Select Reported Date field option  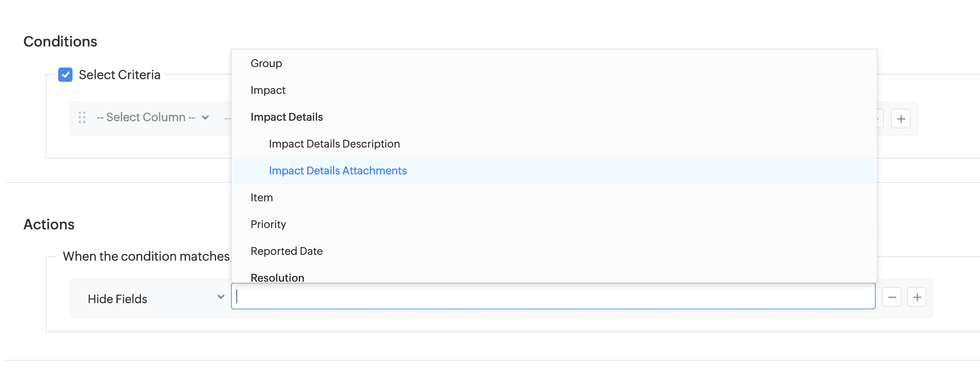287,251
